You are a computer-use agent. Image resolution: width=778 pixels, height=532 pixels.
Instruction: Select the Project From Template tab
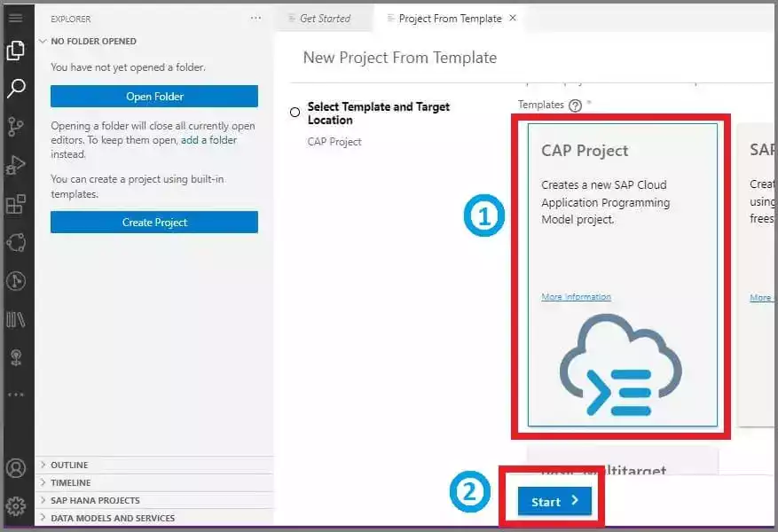(450, 19)
